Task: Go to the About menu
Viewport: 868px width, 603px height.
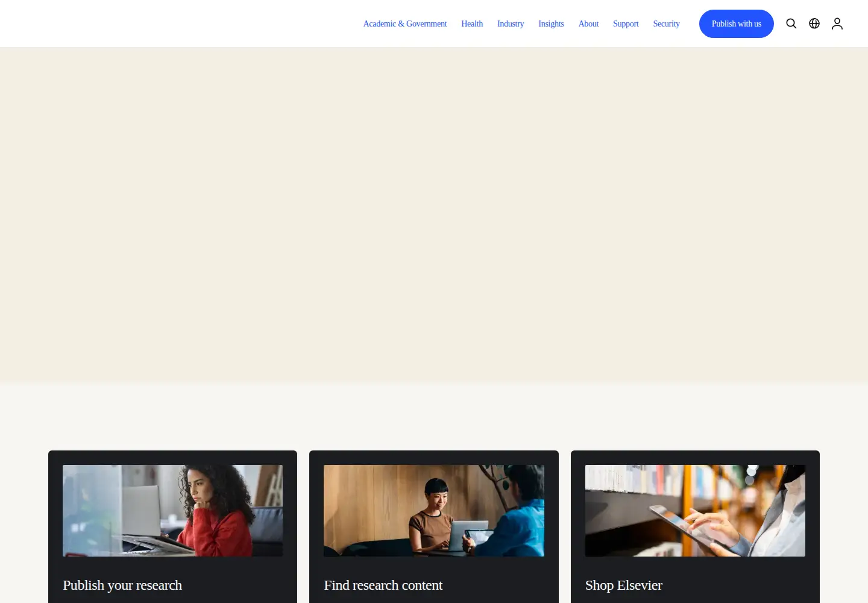Action: (x=588, y=24)
